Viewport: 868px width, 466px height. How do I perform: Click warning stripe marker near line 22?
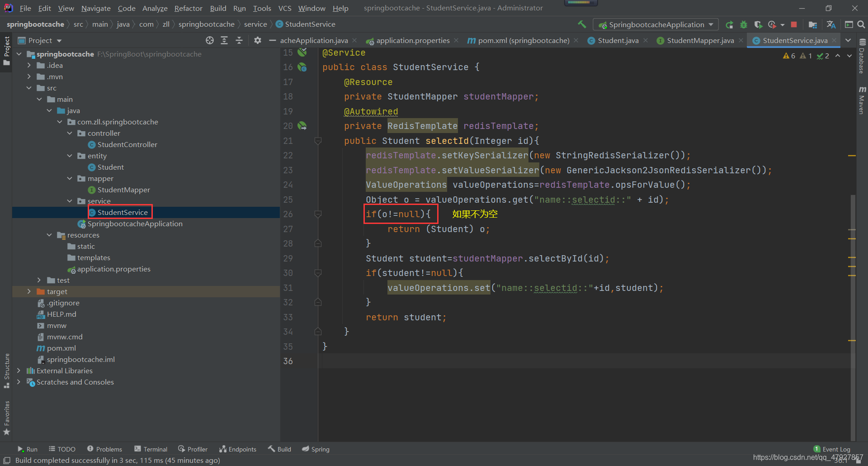(x=852, y=156)
